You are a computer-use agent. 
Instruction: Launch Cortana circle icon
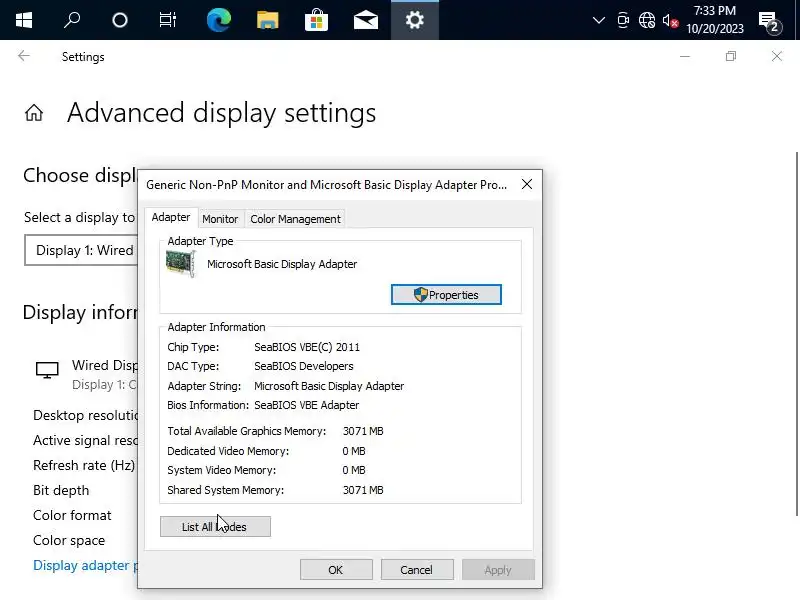click(120, 20)
